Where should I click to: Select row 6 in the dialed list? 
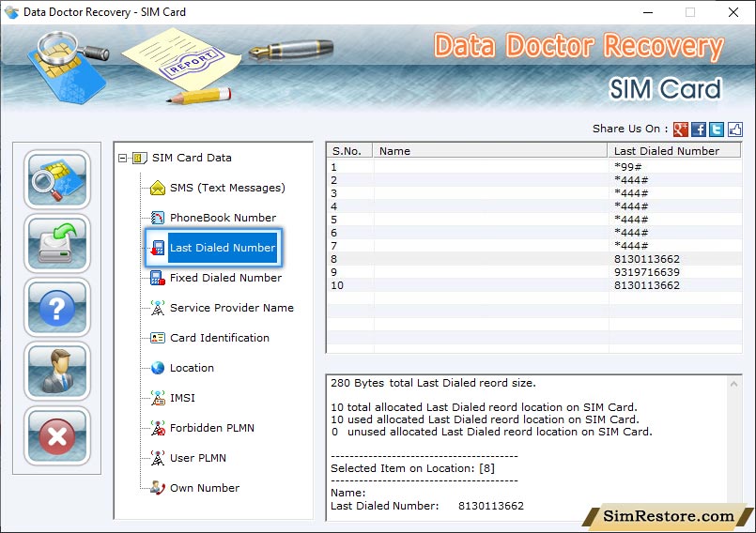pyautogui.click(x=534, y=233)
